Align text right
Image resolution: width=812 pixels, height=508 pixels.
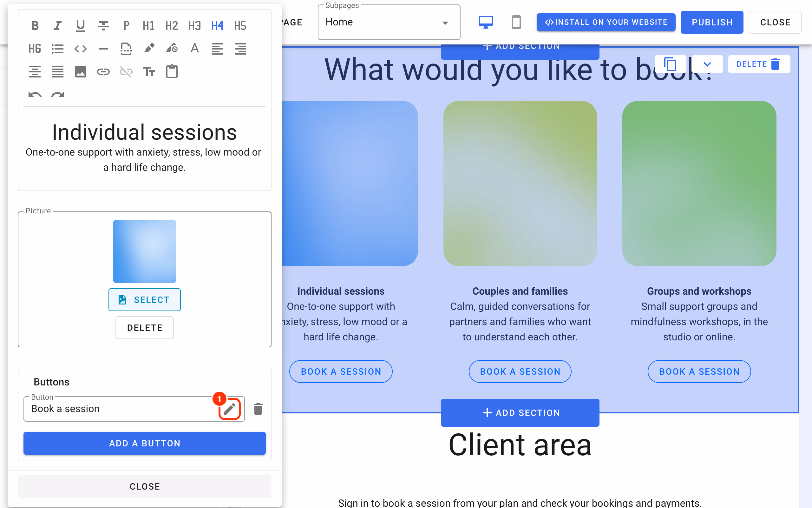pos(240,49)
